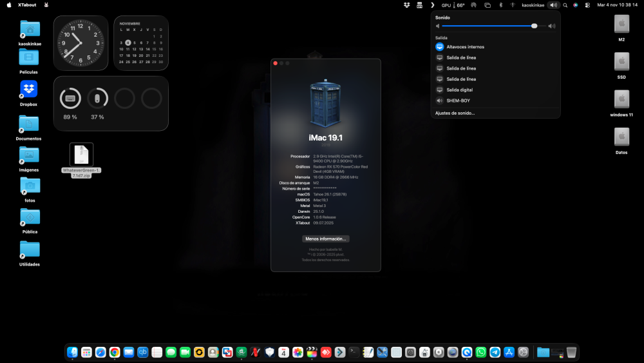644x363 pixels.
Task: Click the high-volume speaker icon beside slider
Action: coord(552,26)
